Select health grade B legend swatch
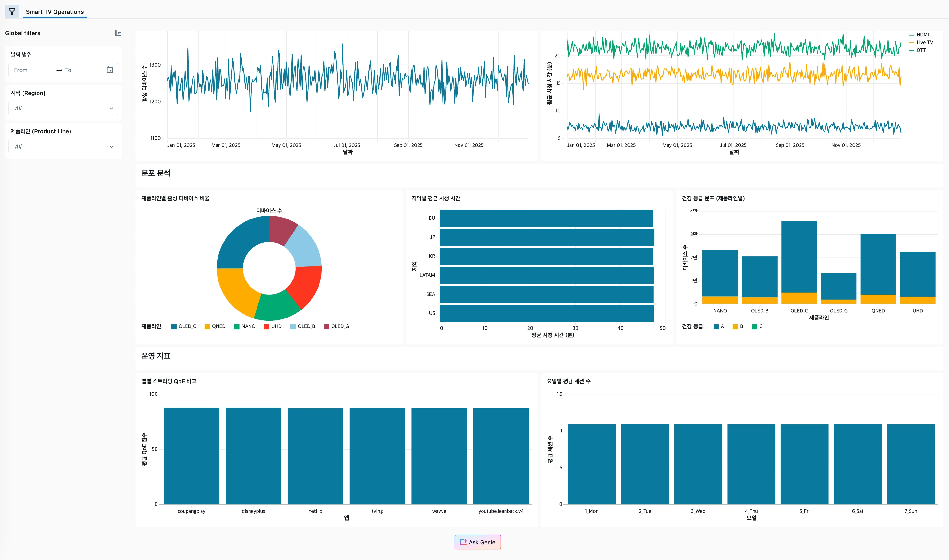Image resolution: width=949 pixels, height=560 pixels. pyautogui.click(x=735, y=326)
